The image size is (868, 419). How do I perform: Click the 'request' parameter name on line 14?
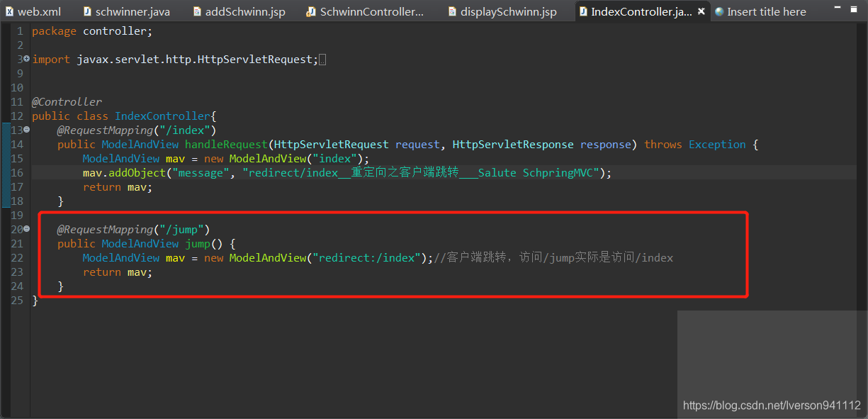click(417, 145)
